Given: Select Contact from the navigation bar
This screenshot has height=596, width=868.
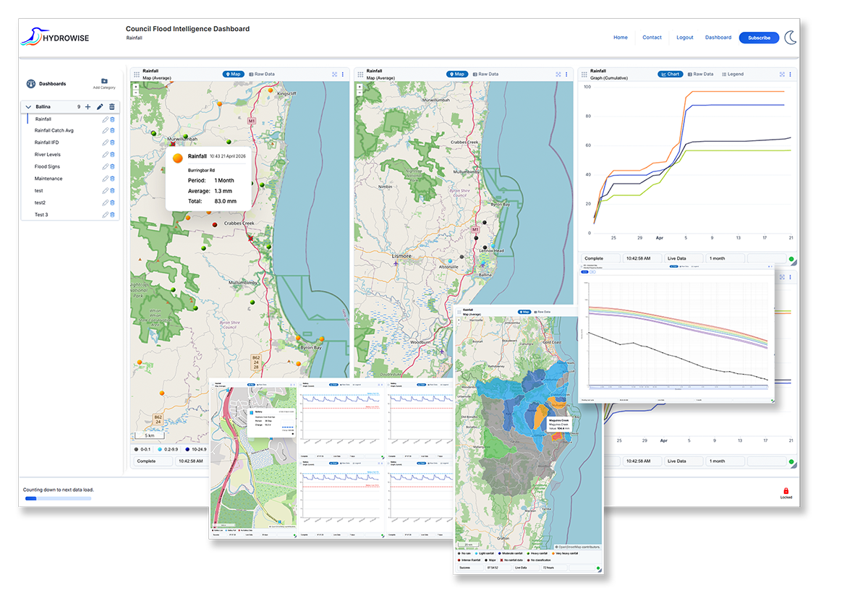Looking at the screenshot, I should (652, 37).
